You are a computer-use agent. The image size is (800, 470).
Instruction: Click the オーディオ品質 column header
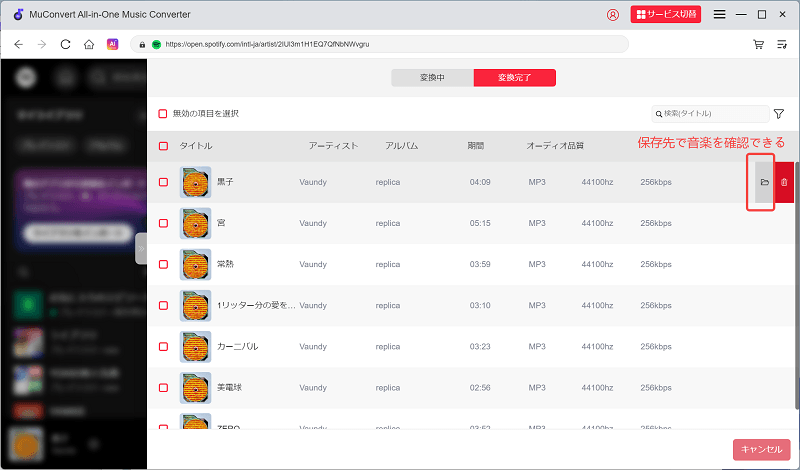[x=555, y=146]
